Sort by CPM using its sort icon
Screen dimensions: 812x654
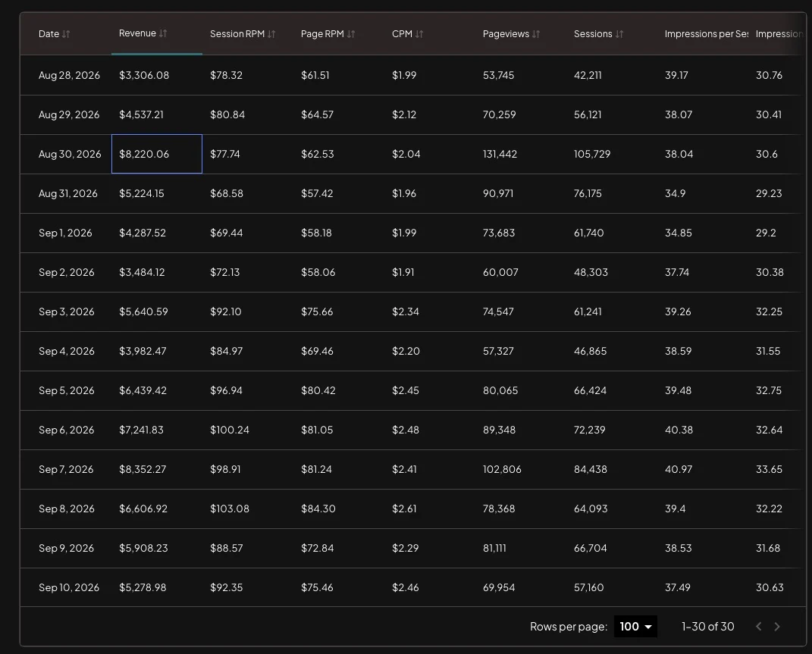point(419,34)
